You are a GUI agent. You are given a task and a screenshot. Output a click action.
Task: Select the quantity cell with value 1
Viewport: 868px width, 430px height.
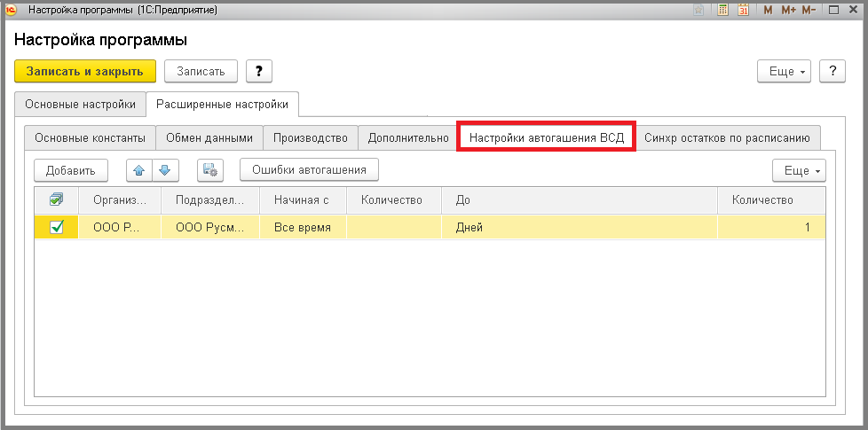coord(771,227)
